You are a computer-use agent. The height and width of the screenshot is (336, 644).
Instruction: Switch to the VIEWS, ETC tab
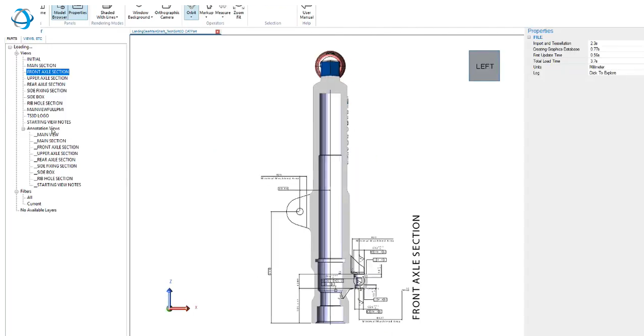tap(33, 39)
